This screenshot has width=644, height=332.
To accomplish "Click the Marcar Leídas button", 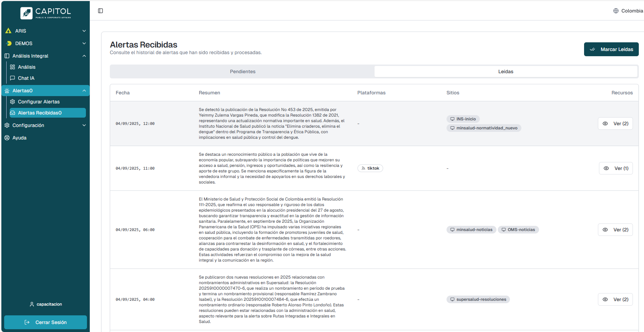I will coord(611,49).
